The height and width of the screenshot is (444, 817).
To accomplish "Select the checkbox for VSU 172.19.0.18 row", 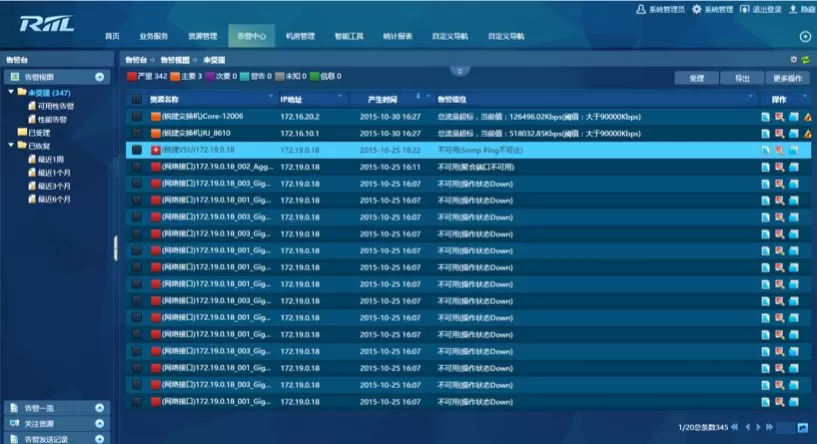I will [137, 149].
